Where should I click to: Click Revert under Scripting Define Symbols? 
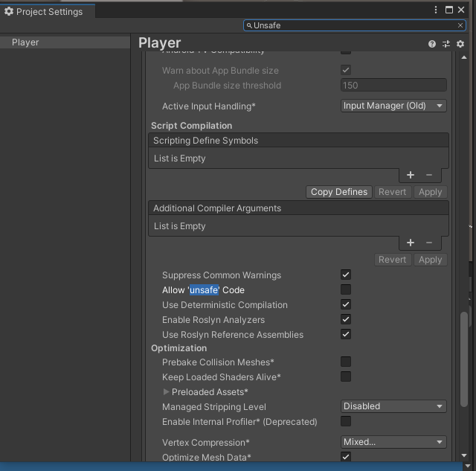tap(393, 192)
